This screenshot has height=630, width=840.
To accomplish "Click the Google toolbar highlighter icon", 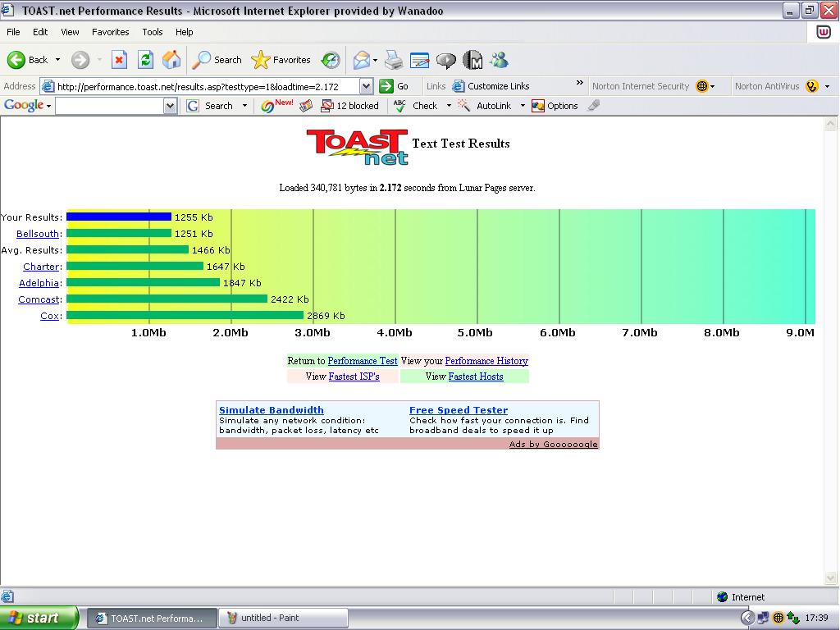I will pyautogui.click(x=594, y=106).
